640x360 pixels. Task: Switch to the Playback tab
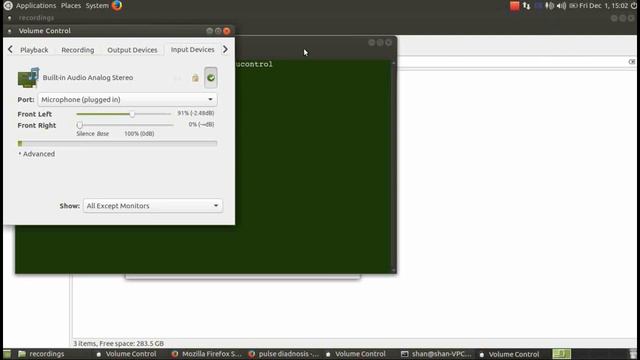[34, 50]
